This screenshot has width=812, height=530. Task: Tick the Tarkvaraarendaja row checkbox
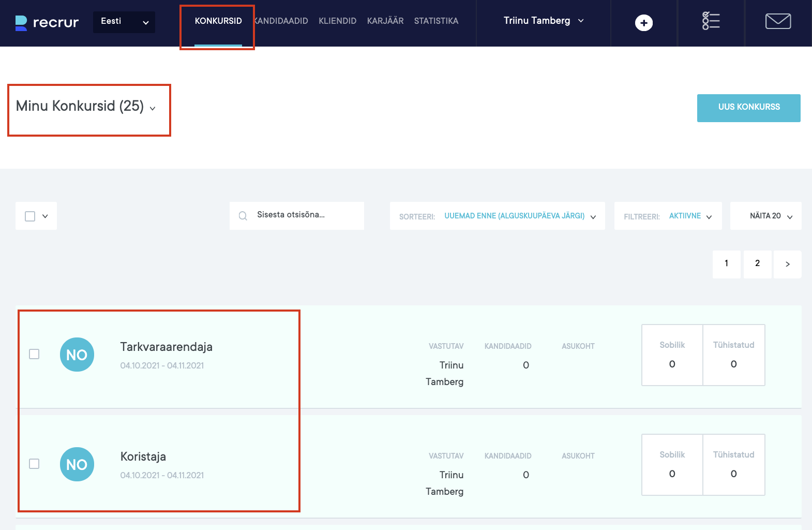[x=34, y=354]
